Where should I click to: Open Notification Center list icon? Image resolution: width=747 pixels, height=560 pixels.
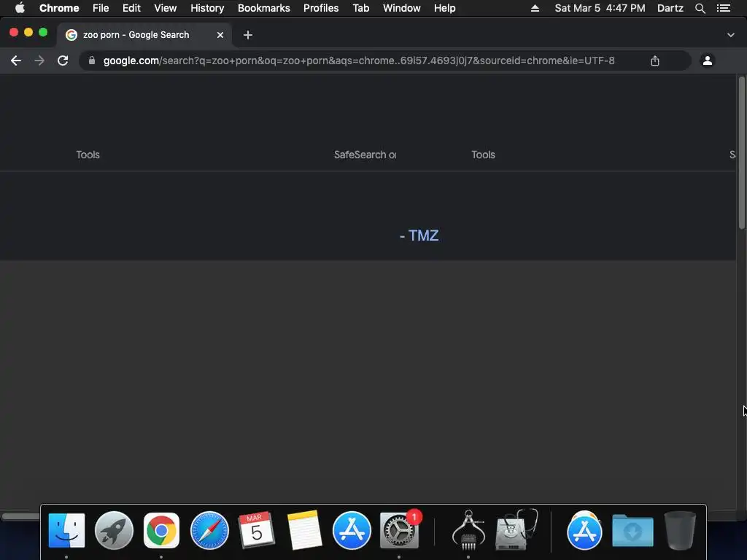pyautogui.click(x=724, y=8)
